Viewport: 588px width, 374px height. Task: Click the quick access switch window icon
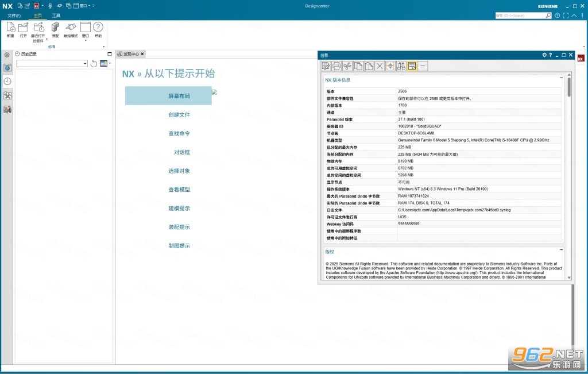[x=69, y=6]
